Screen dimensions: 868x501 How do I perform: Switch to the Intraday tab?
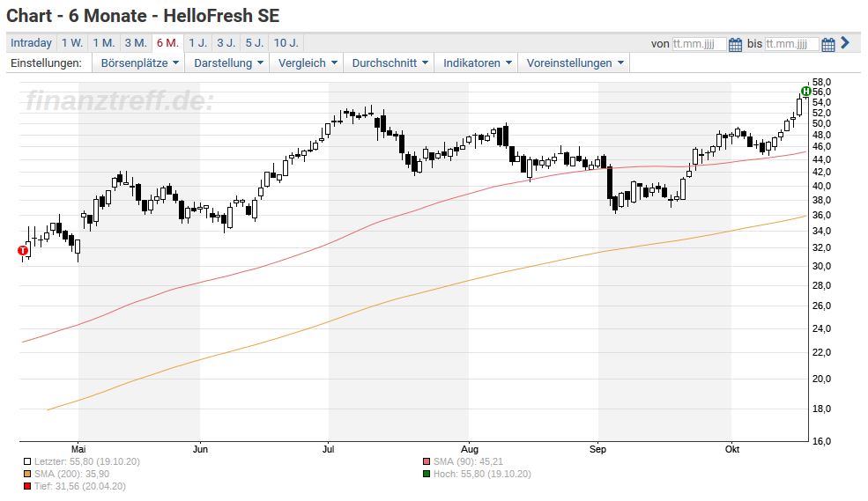(x=31, y=43)
